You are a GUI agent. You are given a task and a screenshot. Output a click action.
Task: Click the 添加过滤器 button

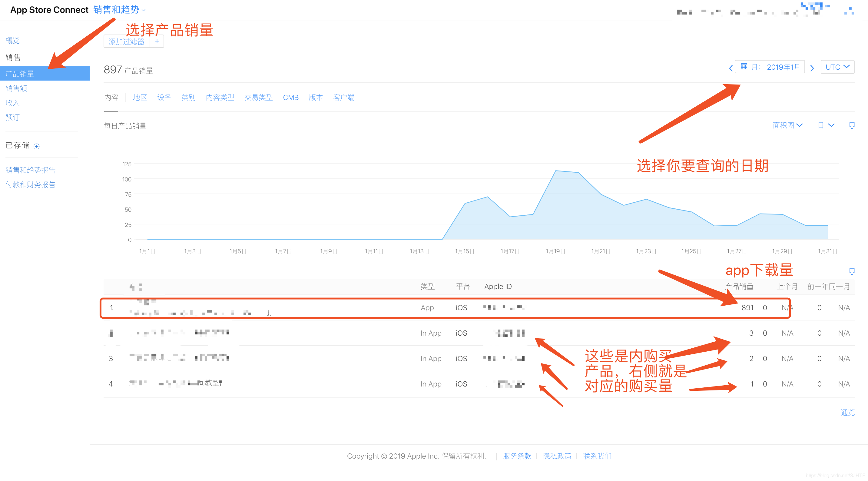(126, 41)
